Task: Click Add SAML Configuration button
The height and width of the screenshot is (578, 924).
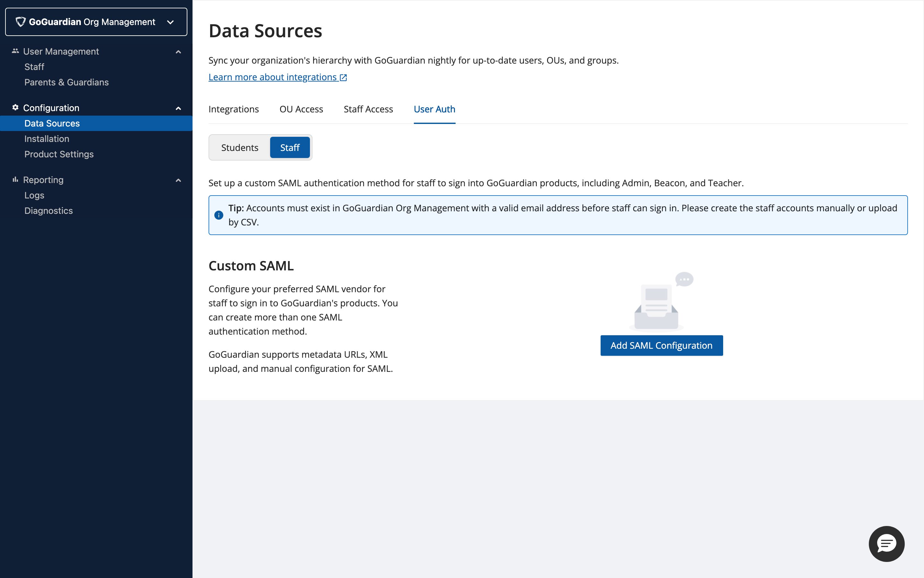Action: [661, 346]
